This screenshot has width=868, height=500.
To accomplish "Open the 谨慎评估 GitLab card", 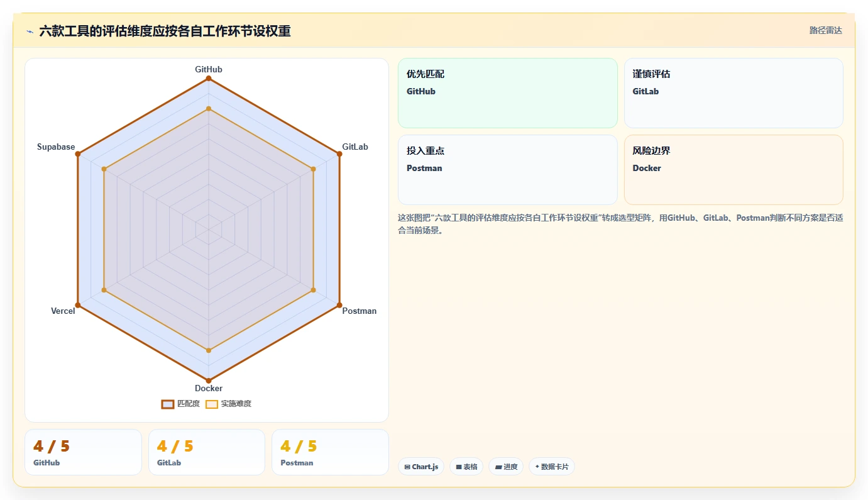I will click(733, 93).
